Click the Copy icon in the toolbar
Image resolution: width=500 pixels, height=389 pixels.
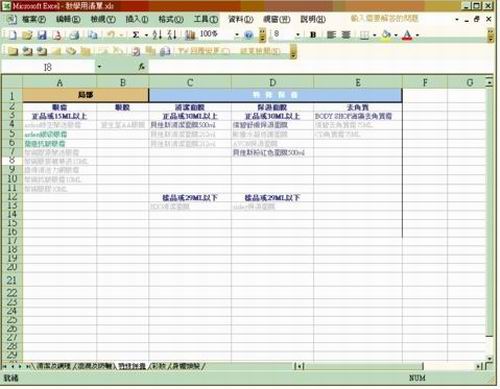click(x=92, y=35)
